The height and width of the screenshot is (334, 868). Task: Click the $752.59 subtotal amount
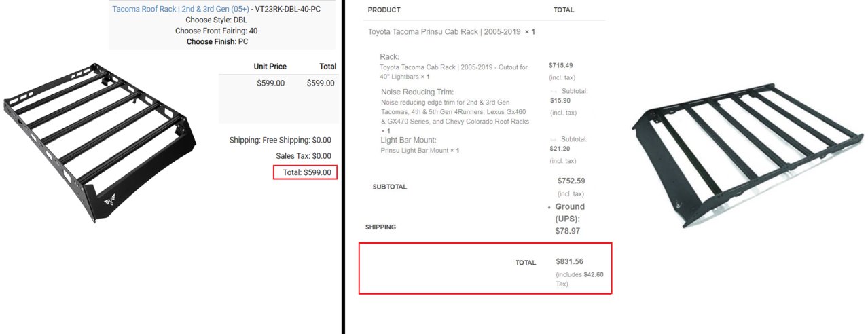tap(571, 181)
